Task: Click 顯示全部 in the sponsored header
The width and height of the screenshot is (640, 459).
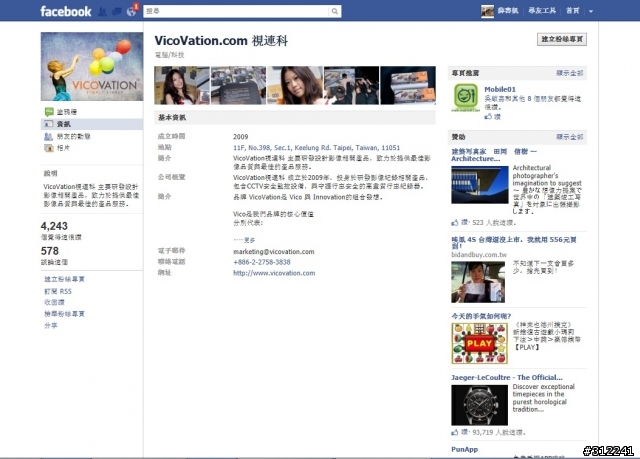Action: pyautogui.click(x=570, y=137)
